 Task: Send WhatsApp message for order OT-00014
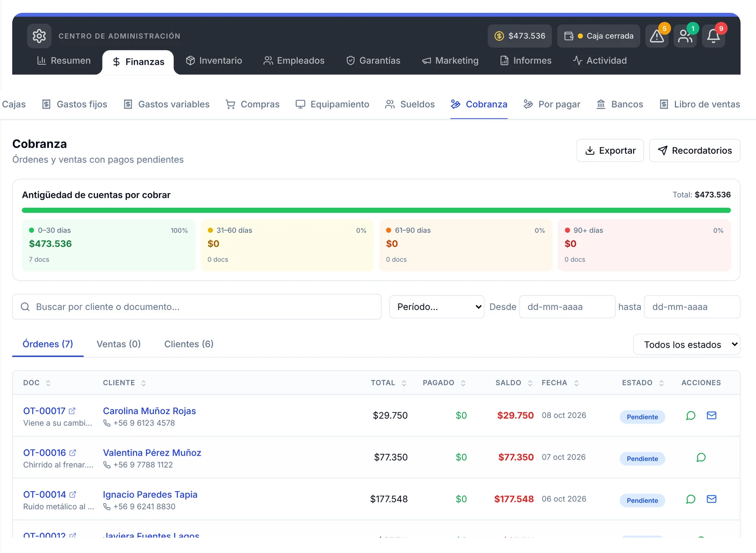691,499
